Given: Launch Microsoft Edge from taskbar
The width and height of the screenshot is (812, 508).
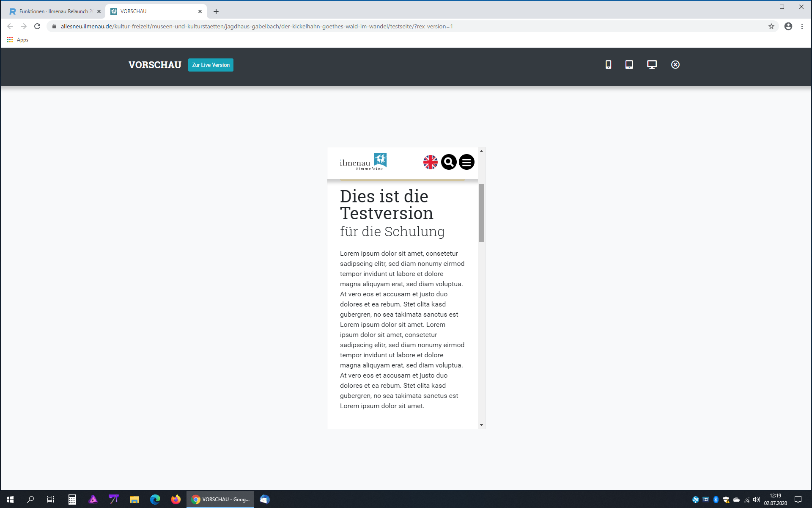Looking at the screenshot, I should point(155,500).
